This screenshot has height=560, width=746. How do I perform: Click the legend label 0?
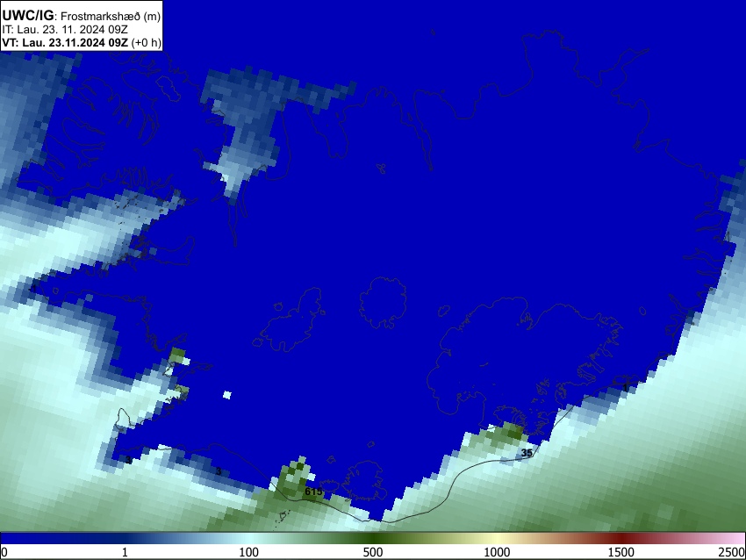coord(4,552)
